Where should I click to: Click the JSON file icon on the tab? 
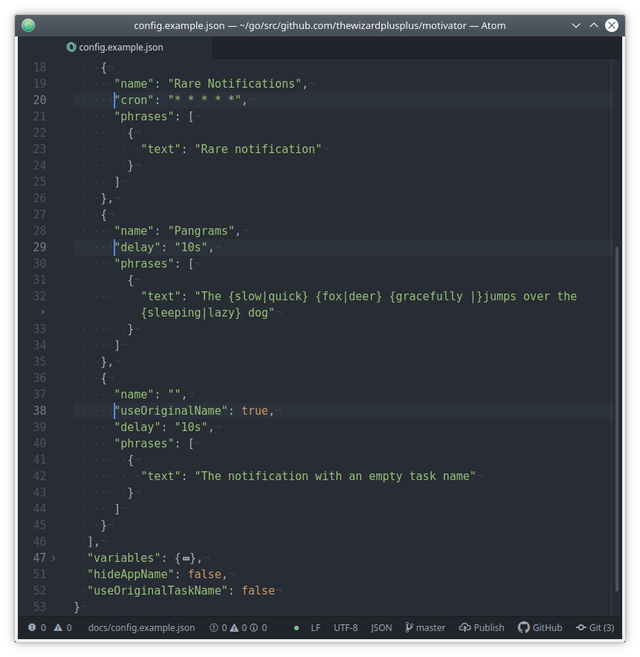pos(71,47)
